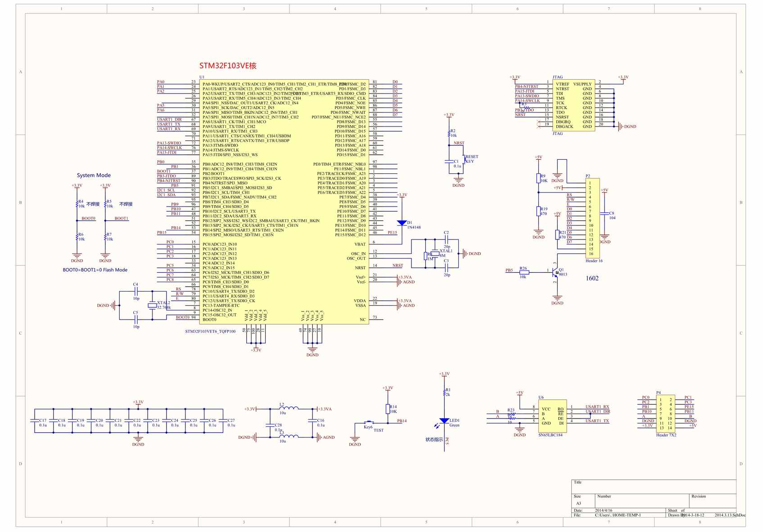Click the D1 1N4148 diode symbol
The image size is (763, 532).
point(402,223)
